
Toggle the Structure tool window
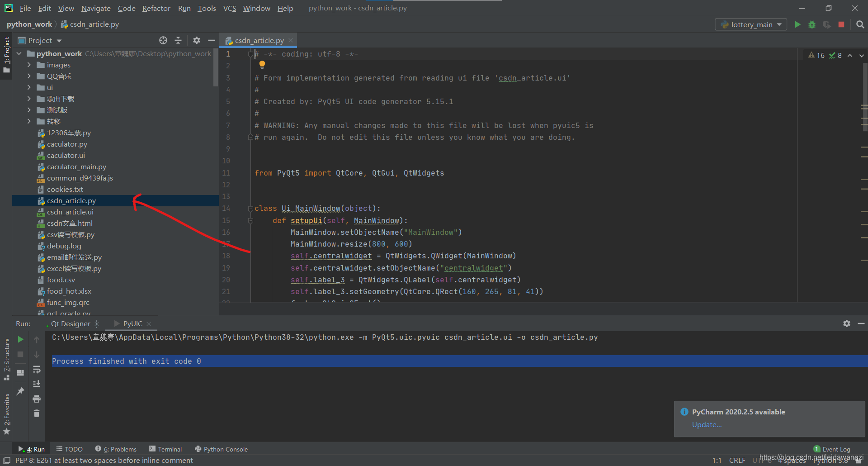click(x=6, y=358)
